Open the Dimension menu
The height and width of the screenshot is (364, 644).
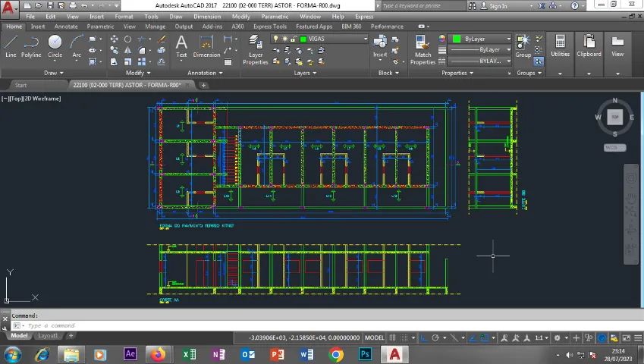tap(207, 17)
